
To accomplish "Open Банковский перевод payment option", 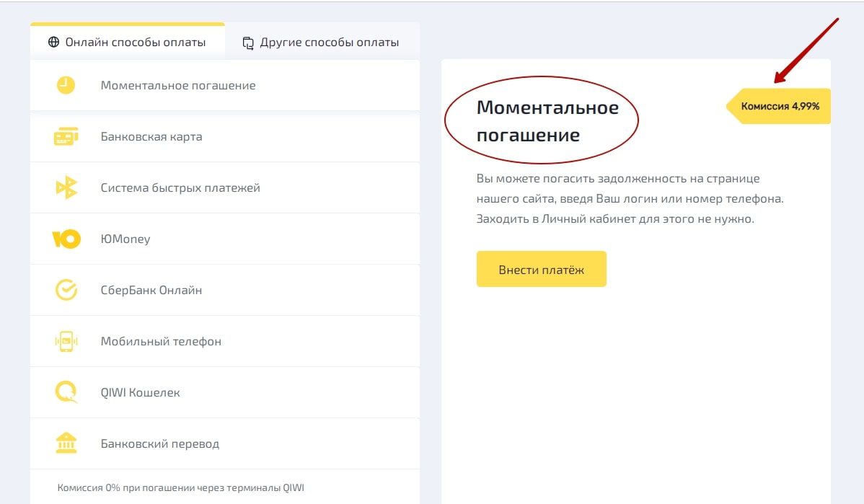I will (x=225, y=444).
